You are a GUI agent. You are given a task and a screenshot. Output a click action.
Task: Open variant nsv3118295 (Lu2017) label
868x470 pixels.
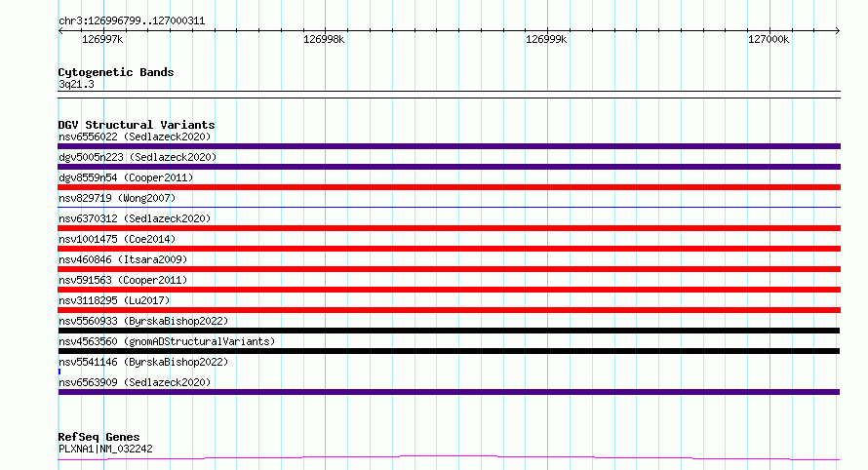(114, 300)
